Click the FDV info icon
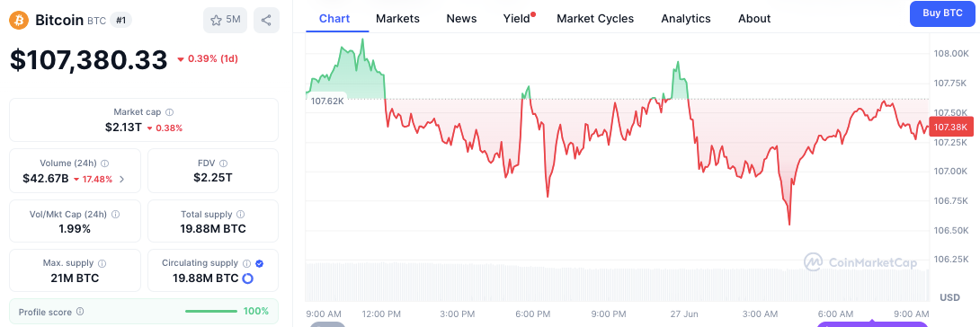The image size is (980, 327). pyautogui.click(x=224, y=163)
